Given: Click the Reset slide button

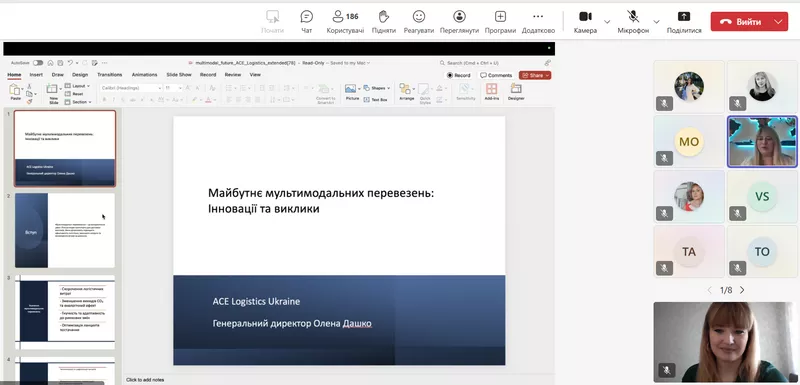Looking at the screenshot, I should pyautogui.click(x=74, y=94).
